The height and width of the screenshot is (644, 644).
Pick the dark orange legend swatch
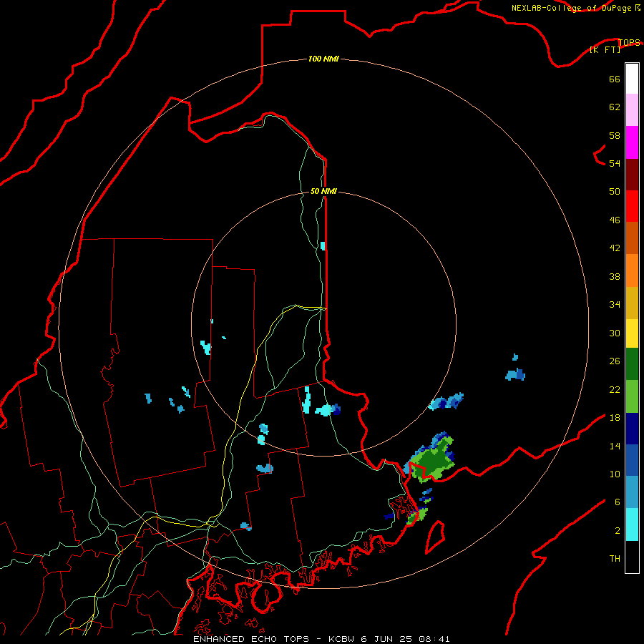pyautogui.click(x=632, y=238)
